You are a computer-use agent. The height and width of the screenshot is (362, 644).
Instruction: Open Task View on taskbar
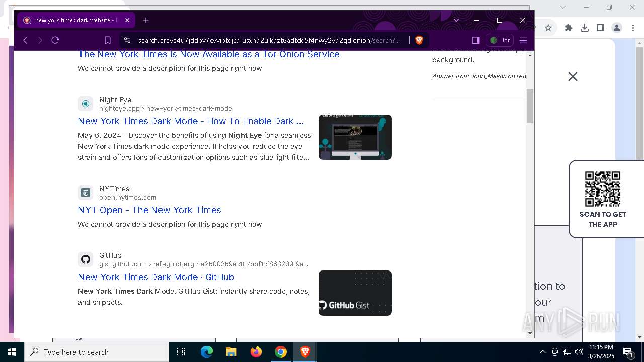[181, 352]
